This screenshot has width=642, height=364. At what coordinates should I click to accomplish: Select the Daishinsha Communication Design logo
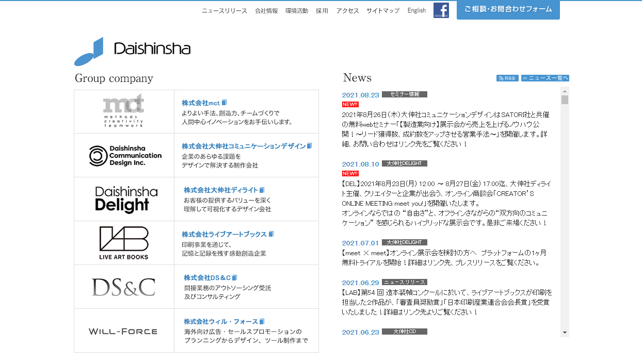point(123,155)
